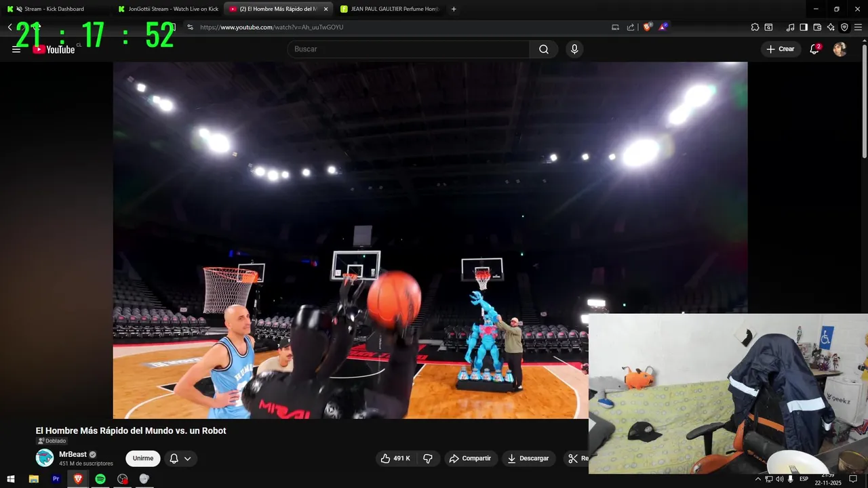Viewport: 868px width, 488px height.
Task: Click the Clip scissors button
Action: point(576,459)
